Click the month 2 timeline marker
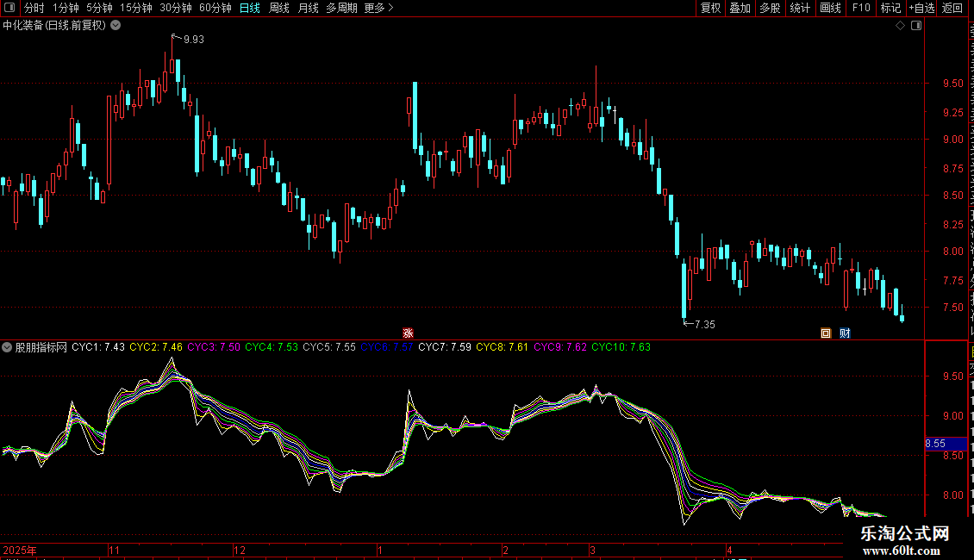The image size is (974, 560). pyautogui.click(x=506, y=550)
